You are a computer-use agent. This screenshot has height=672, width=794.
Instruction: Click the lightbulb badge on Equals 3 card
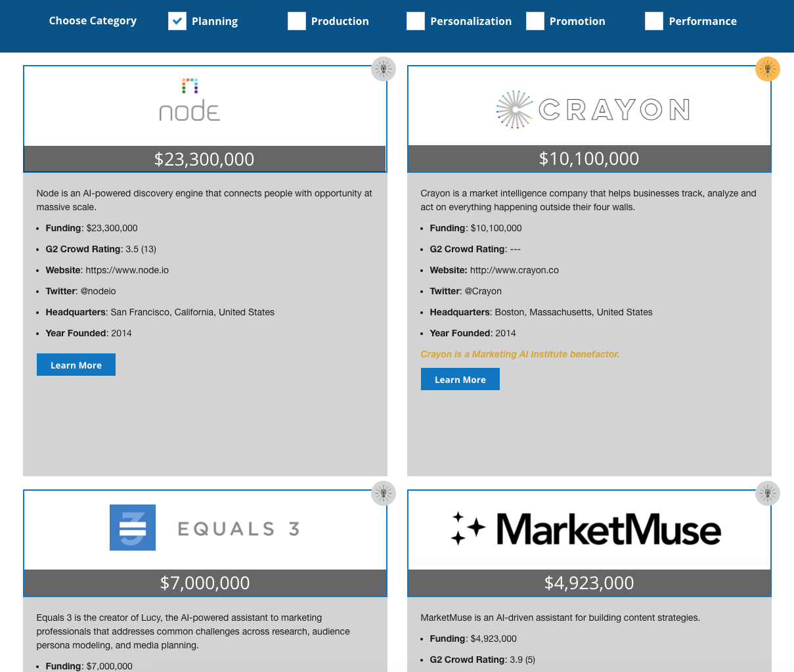tap(384, 493)
